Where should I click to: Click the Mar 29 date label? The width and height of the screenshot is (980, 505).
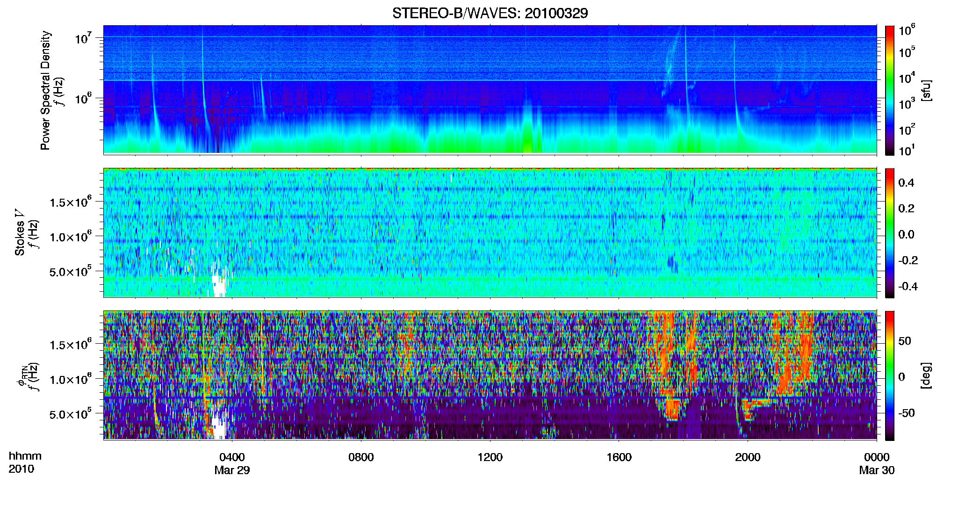[x=232, y=470]
